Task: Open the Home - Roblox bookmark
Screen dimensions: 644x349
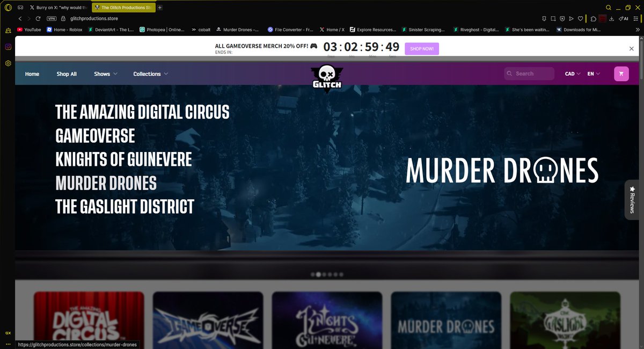Action: tap(64, 30)
